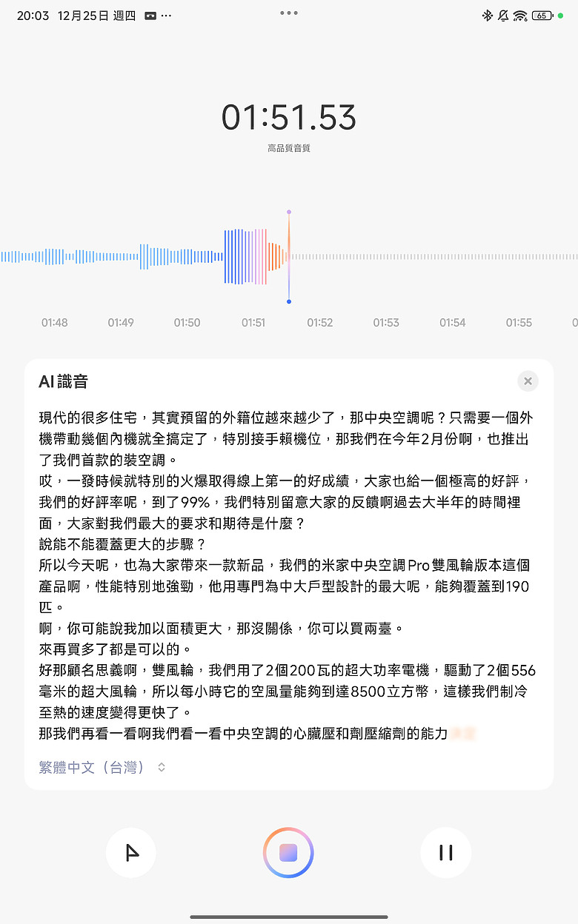Screen dimensions: 578x924
Task: Tap the muted notification bell icon
Action: [x=504, y=16]
